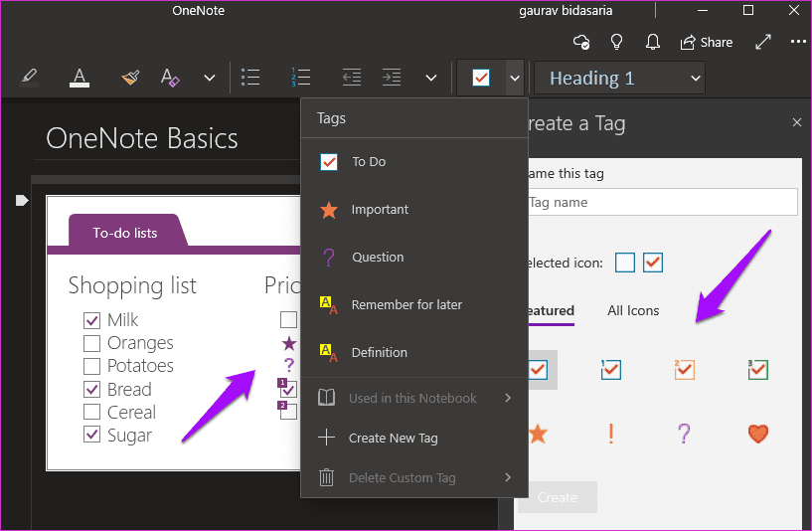This screenshot has width=812, height=531.
Task: Choose the Remember for later tag
Action: 414,304
